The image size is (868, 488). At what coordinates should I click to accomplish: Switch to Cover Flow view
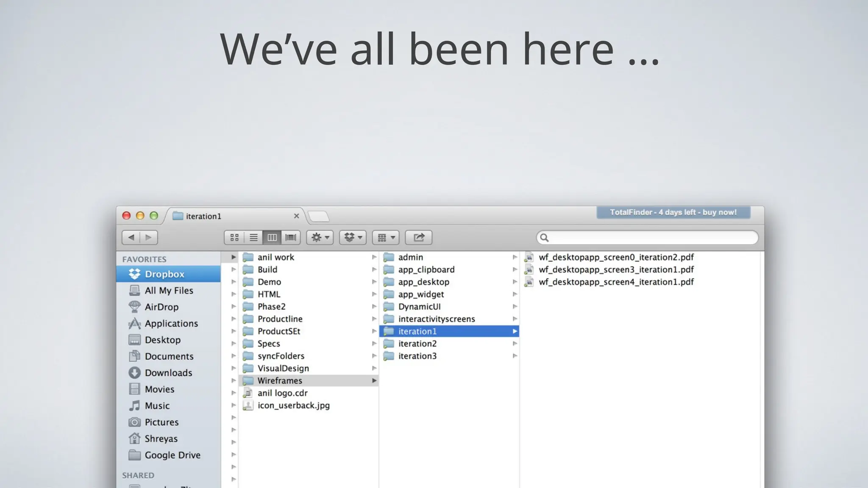click(x=291, y=238)
